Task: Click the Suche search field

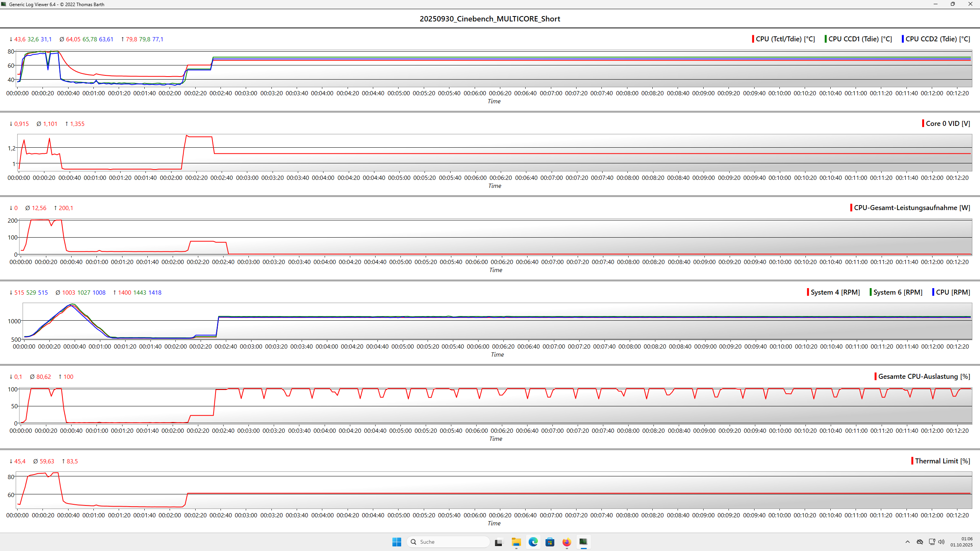Action: [x=448, y=542]
